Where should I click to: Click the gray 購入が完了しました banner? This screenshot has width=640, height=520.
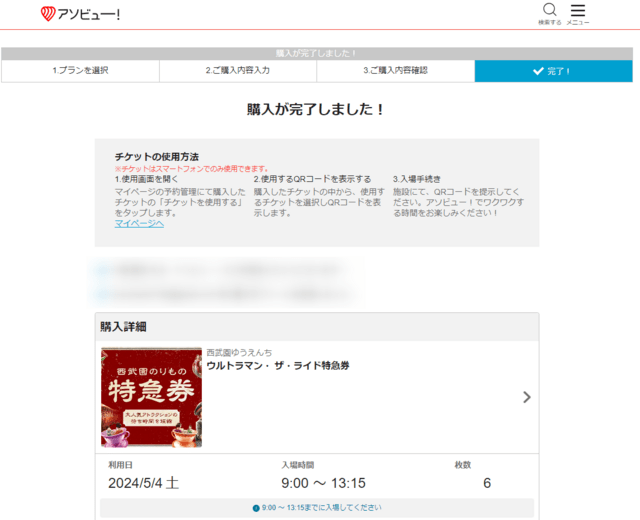point(317,53)
